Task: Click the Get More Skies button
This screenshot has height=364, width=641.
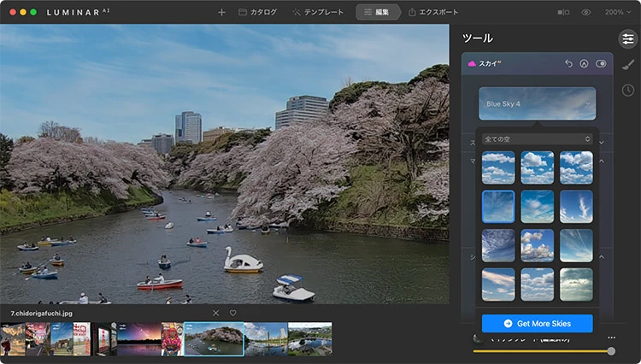Action: pos(537,324)
